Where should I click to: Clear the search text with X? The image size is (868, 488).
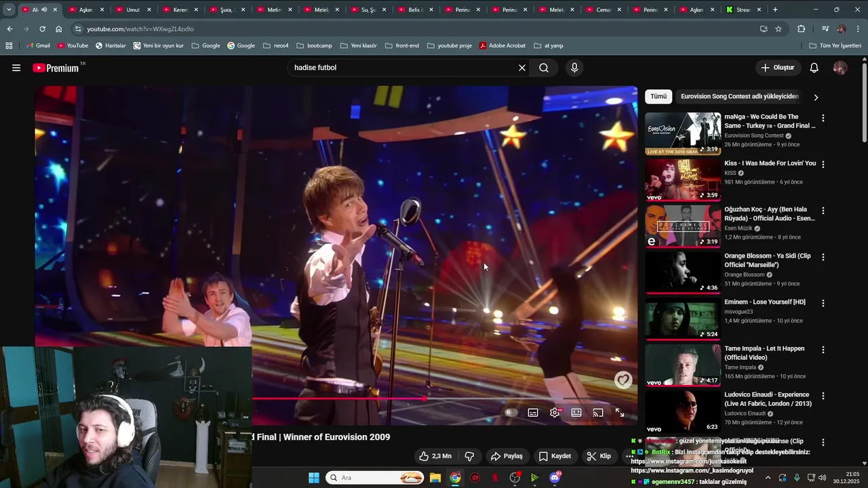[522, 68]
